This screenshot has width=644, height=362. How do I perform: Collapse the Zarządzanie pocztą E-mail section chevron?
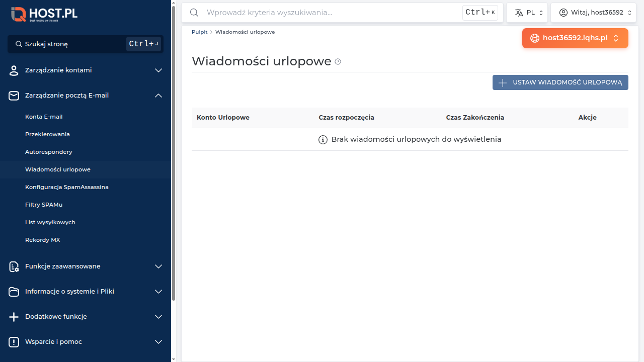pos(158,96)
